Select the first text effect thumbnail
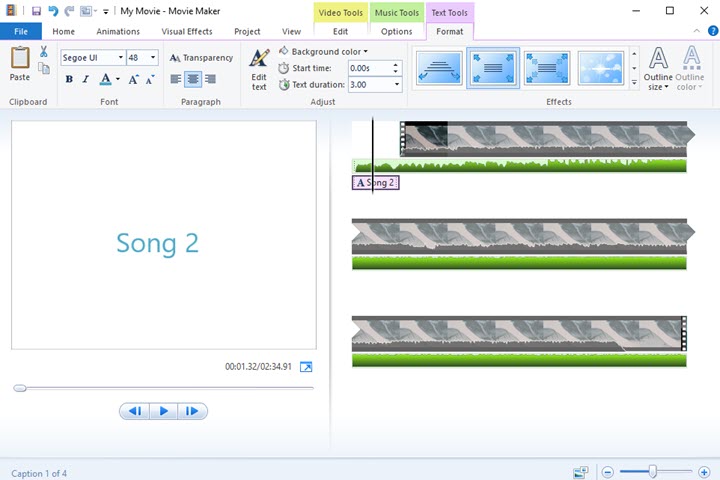720x480 pixels. [x=438, y=68]
